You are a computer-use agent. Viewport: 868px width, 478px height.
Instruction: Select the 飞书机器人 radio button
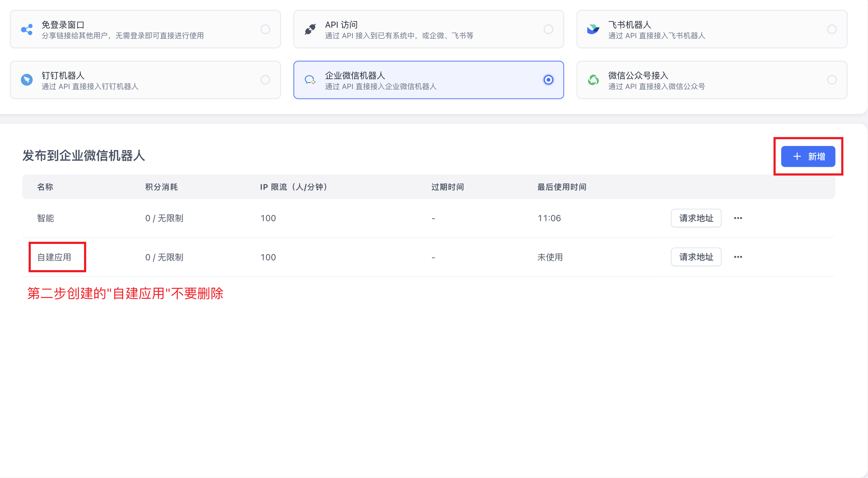pos(832,29)
